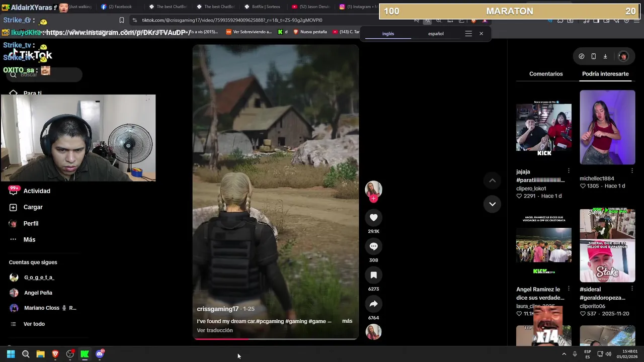Open three-dot menu on Angel Ramirez video
The height and width of the screenshot is (362, 644).
[569, 289]
